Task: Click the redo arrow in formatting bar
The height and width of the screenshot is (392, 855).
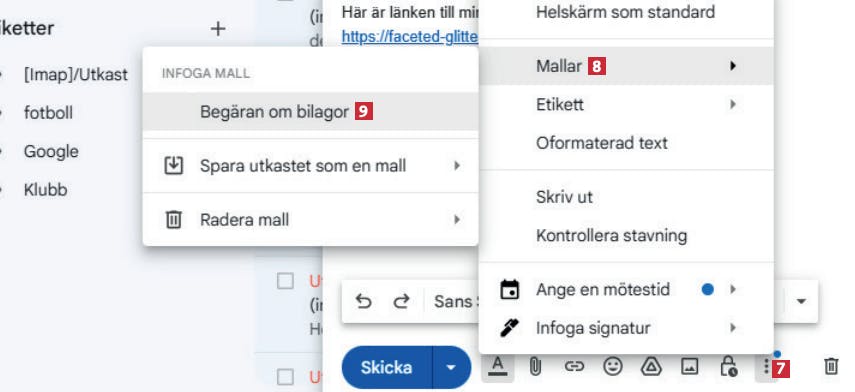Action: (x=401, y=301)
